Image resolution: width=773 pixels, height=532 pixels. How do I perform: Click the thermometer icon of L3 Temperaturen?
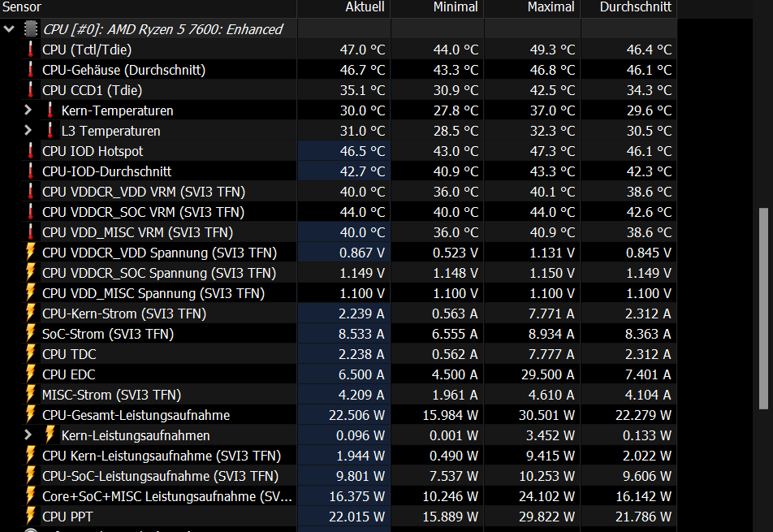[50, 131]
